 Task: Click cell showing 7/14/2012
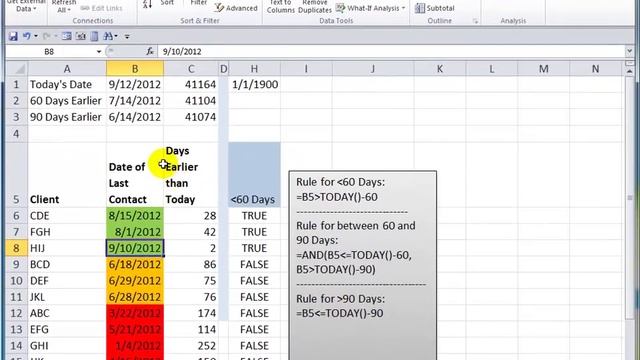pyautogui.click(x=135, y=101)
